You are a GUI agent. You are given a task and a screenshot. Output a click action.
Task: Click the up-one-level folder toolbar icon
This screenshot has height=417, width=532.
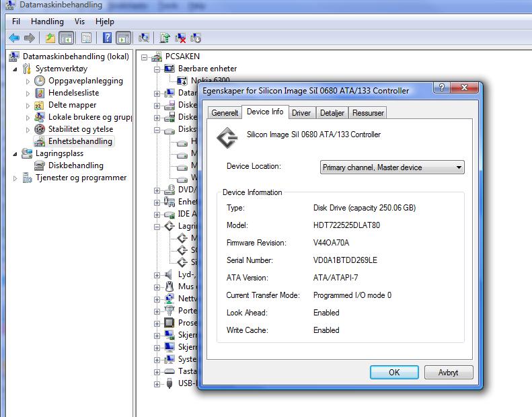[x=50, y=38]
